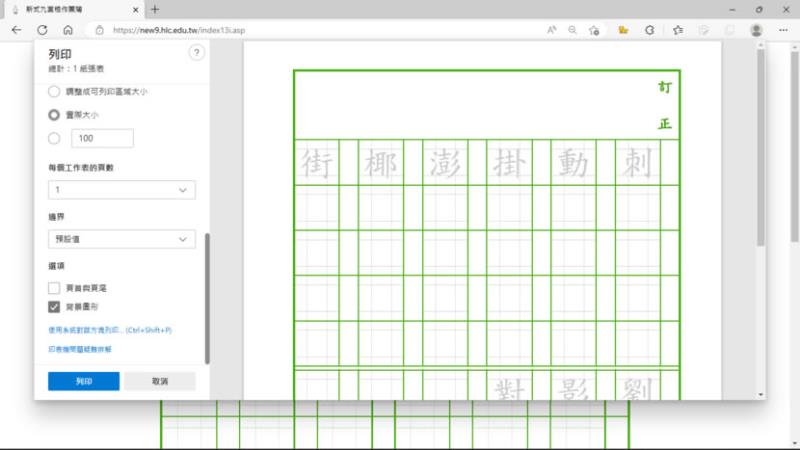Click the blue 列印 print button
The image size is (800, 450).
tap(84, 381)
